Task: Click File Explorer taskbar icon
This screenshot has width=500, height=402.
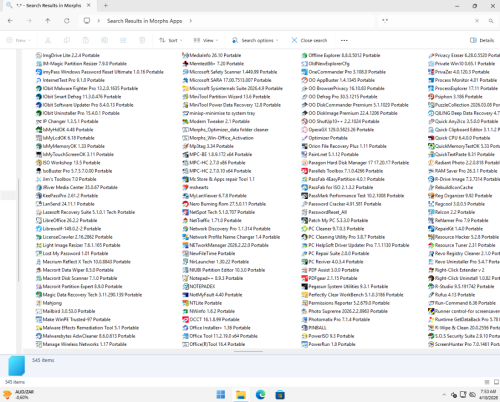Action: [241, 395]
